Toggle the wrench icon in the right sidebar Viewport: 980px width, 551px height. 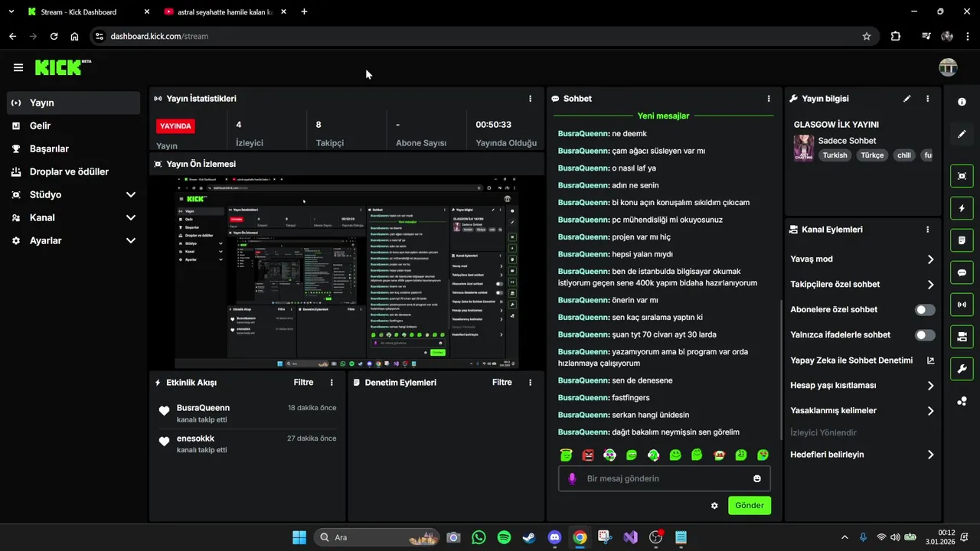pyautogui.click(x=962, y=369)
